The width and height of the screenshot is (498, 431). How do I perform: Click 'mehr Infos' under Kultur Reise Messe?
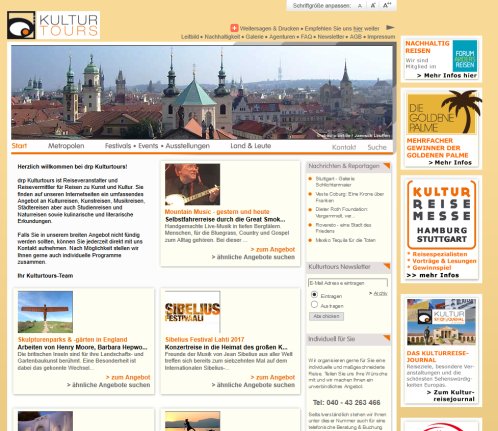click(433, 275)
